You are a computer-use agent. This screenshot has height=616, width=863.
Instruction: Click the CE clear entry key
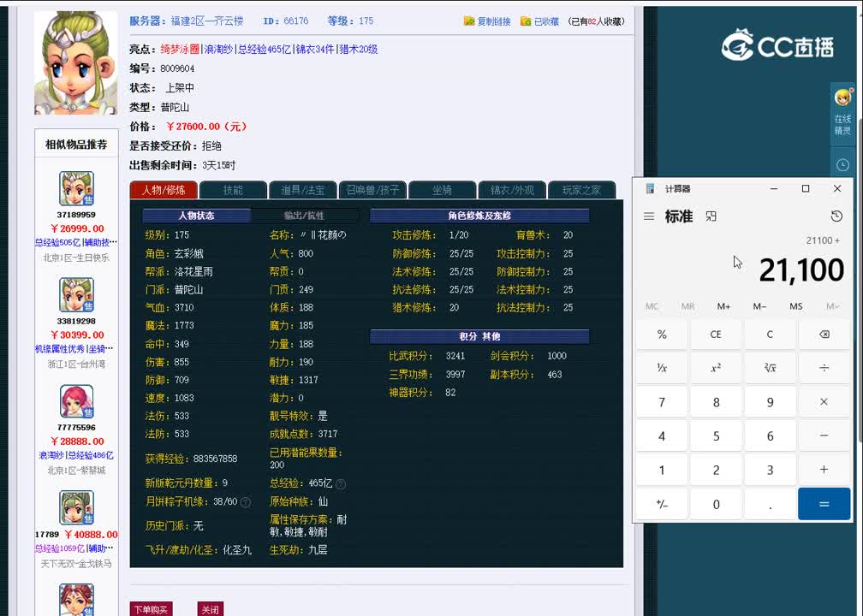[x=716, y=335]
